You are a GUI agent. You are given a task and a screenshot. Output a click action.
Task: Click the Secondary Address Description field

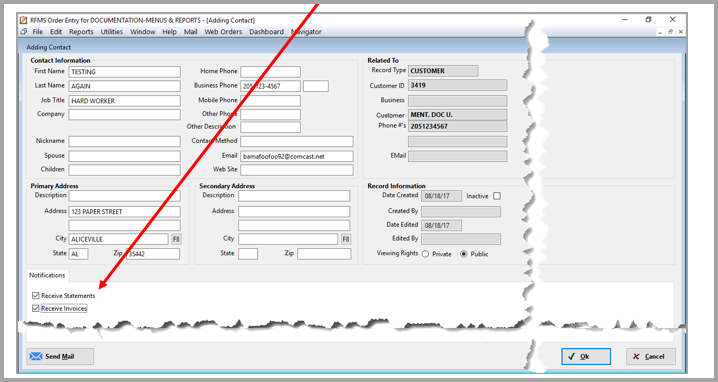(x=294, y=196)
